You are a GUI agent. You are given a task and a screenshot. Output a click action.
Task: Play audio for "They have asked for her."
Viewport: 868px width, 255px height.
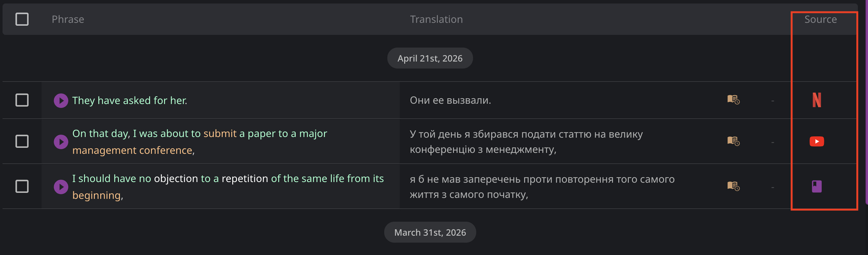click(61, 101)
